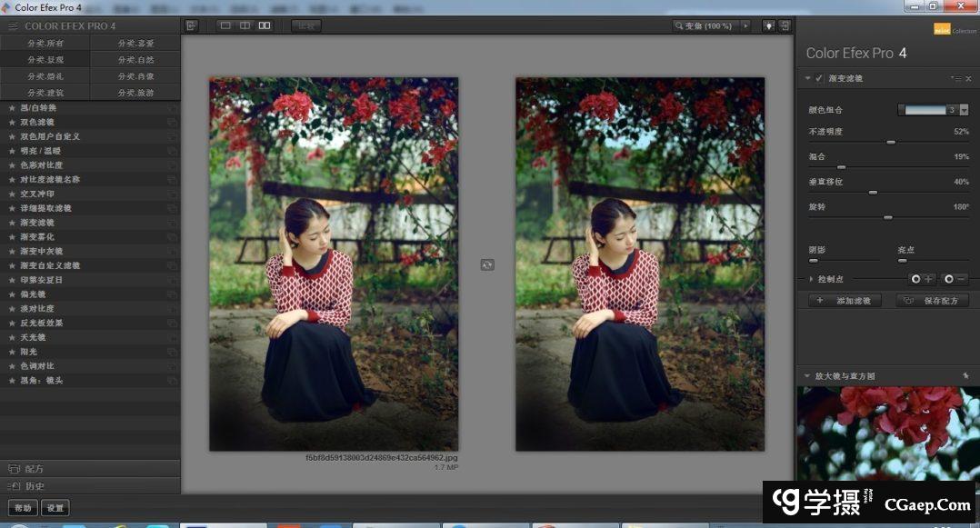Click the 保存配方 button

[932, 300]
